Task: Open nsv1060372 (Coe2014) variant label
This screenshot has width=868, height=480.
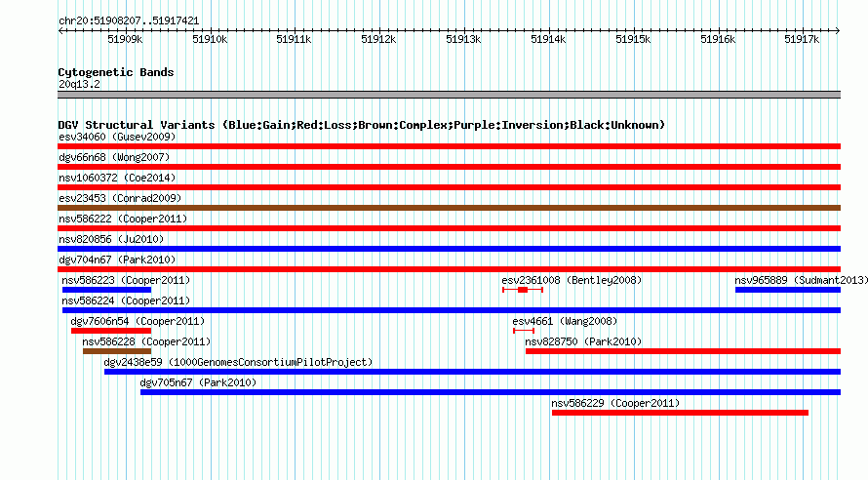Action: (x=117, y=178)
